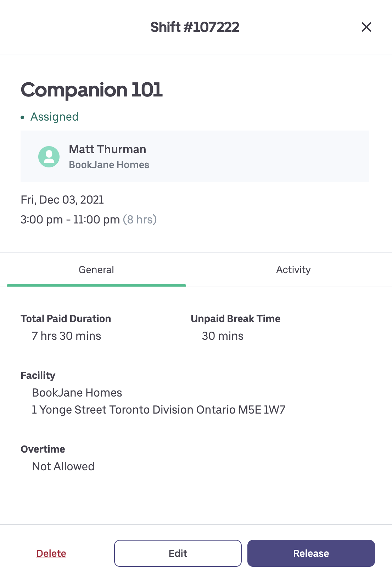
Task: Click the Not Allowed overtime value
Action: (63, 466)
